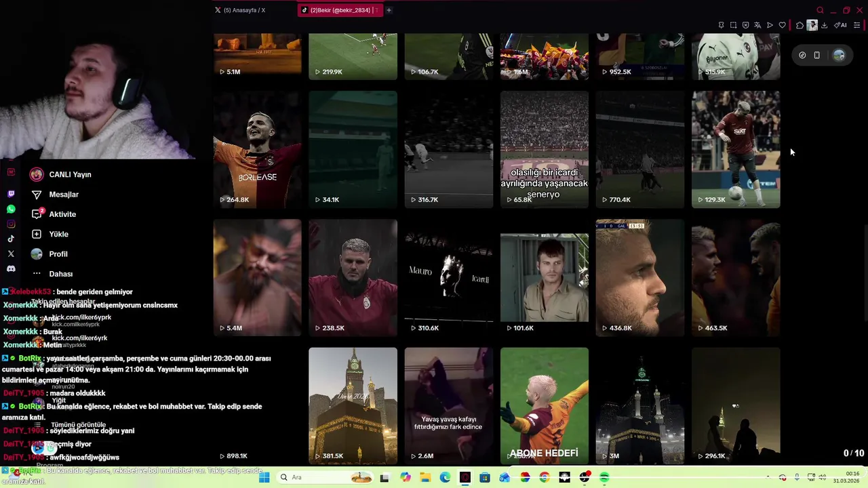Click the profile avatar in floating pill
The image size is (868, 488).
click(x=839, y=56)
